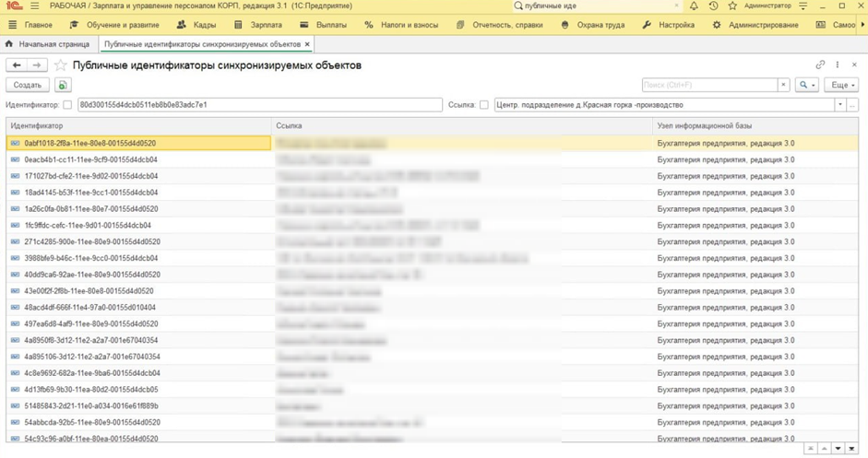
Task: Click in the global search field
Action: coord(595,6)
